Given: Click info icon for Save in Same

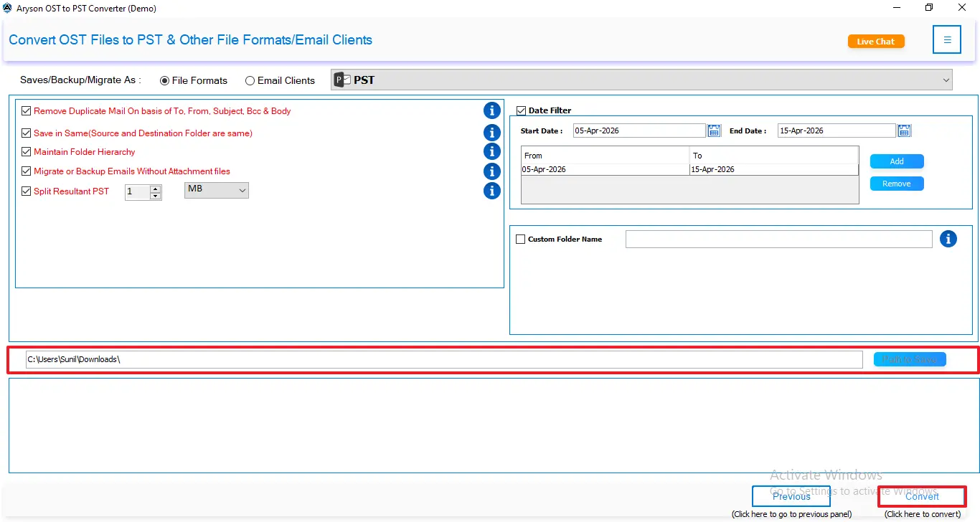Looking at the screenshot, I should pos(492,133).
